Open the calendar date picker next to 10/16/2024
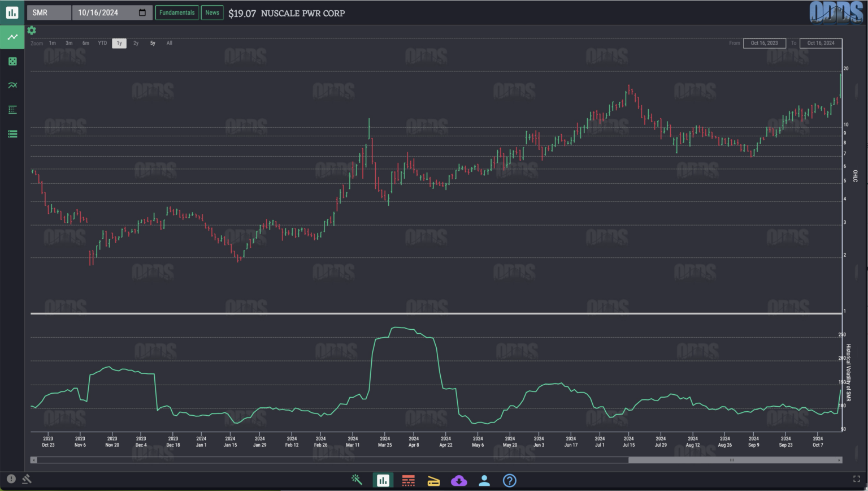Viewport: 868px width, 491px height. click(x=142, y=12)
